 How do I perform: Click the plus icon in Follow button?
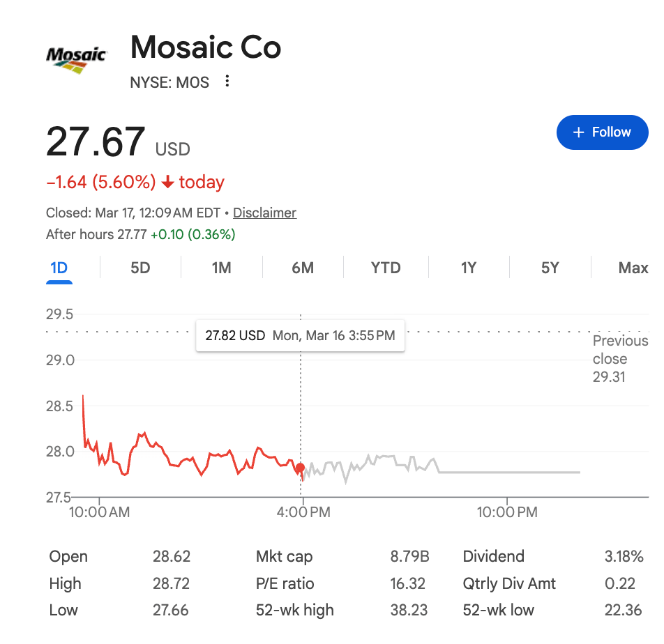(578, 132)
